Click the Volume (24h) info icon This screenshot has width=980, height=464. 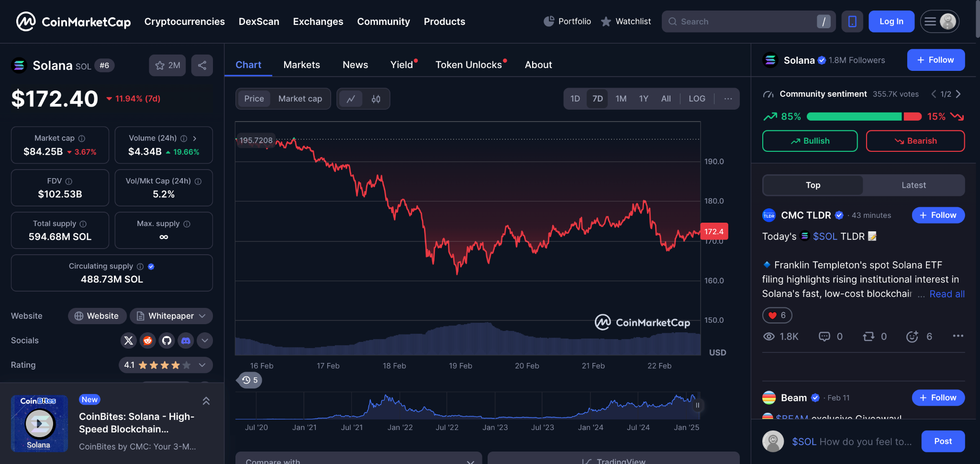coord(184,138)
